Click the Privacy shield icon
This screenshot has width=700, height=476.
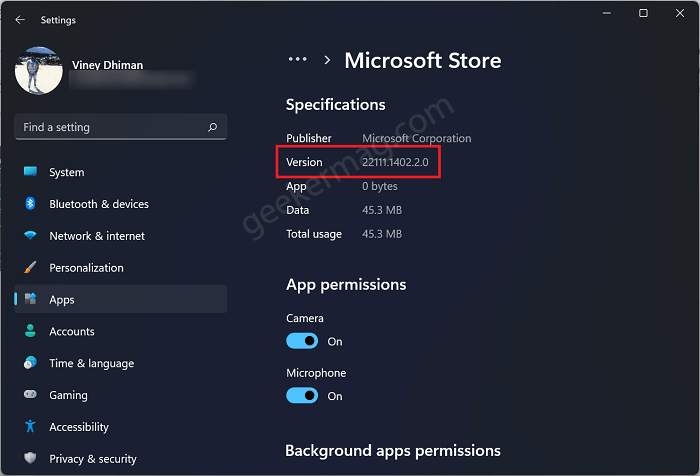tap(30, 458)
